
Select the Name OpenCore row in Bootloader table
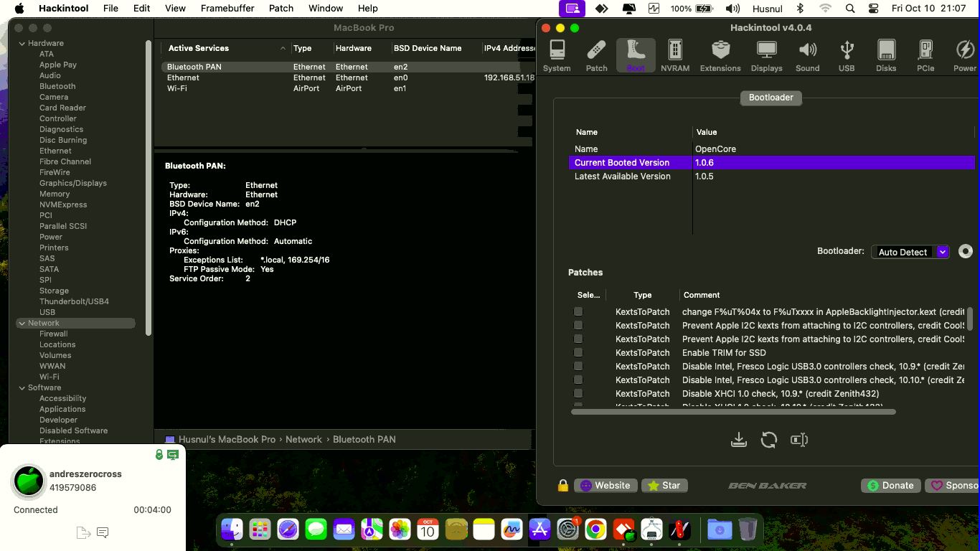(x=771, y=149)
